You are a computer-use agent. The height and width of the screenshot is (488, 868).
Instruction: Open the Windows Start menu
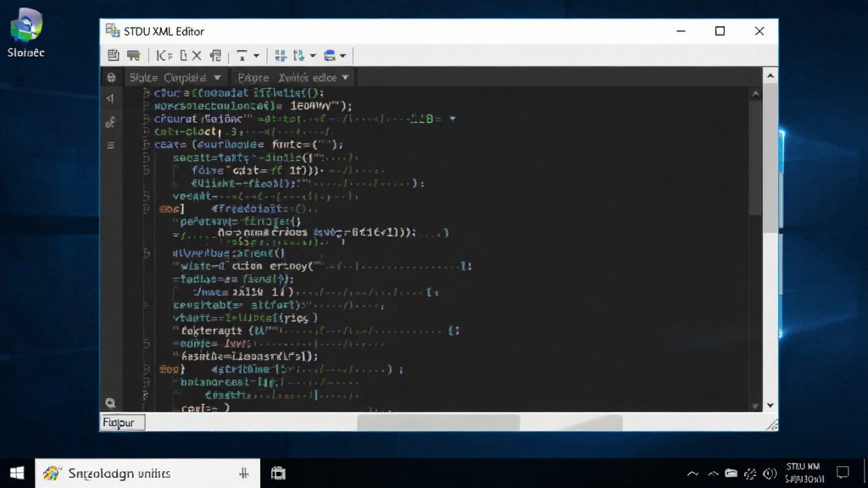(17, 473)
